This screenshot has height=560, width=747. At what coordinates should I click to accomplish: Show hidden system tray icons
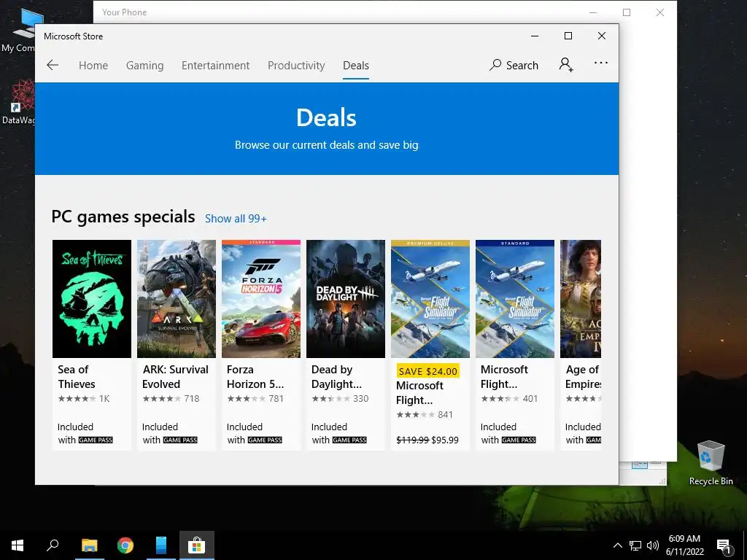(x=617, y=545)
